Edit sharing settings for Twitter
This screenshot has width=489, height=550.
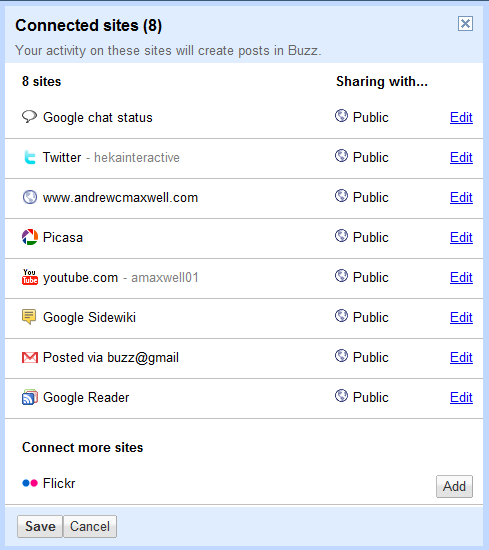[x=461, y=157]
